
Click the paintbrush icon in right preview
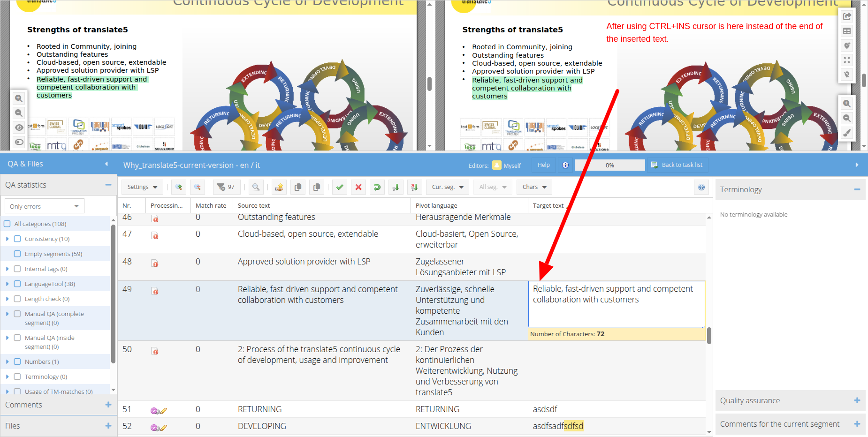[x=846, y=133]
